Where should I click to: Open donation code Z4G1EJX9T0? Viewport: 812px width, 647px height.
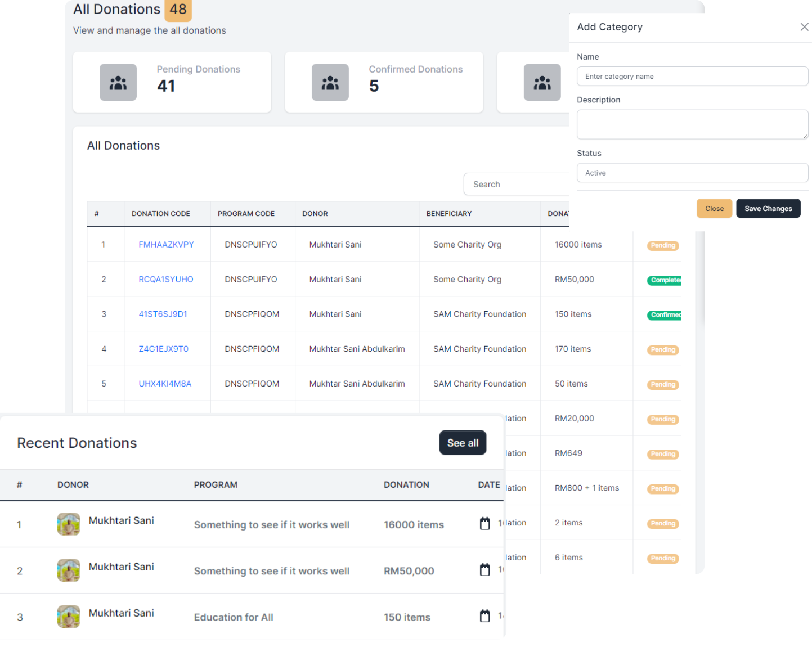[x=164, y=349]
